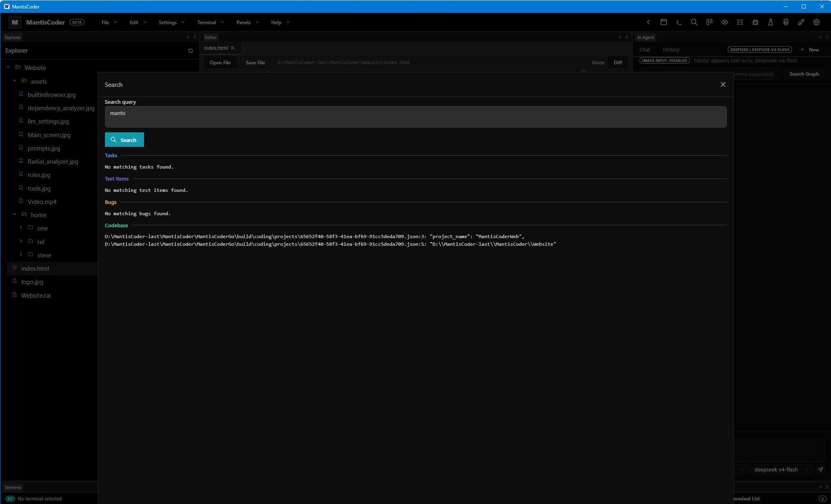This screenshot has width=831, height=504.
Task: Collapse the Website root folder
Action: pyautogui.click(x=8, y=67)
